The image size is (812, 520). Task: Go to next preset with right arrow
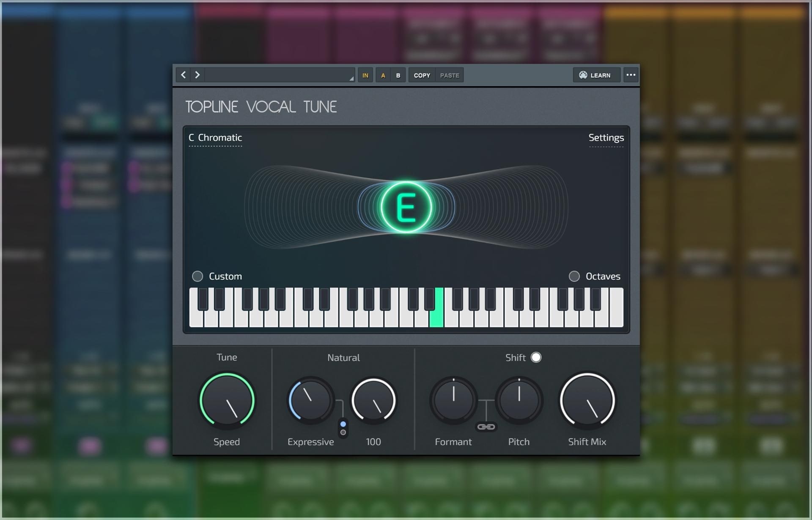tap(197, 75)
